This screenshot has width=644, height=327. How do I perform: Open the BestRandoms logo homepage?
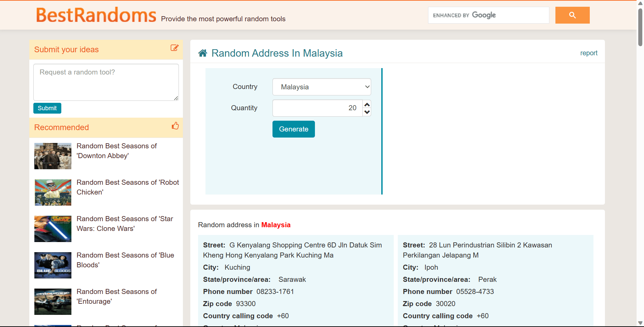pyautogui.click(x=96, y=15)
